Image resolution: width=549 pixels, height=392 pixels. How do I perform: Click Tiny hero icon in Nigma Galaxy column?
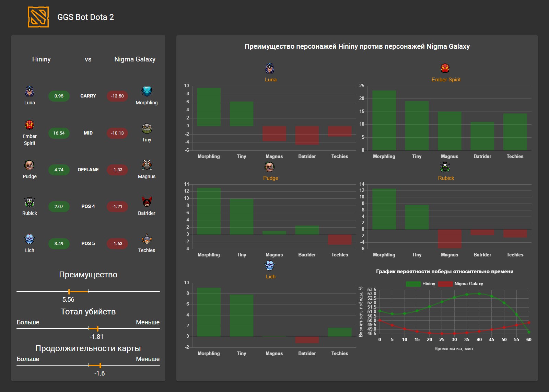[x=147, y=128]
